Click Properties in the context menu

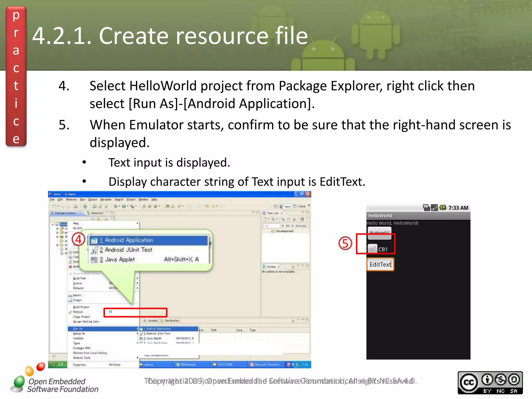coord(103,365)
